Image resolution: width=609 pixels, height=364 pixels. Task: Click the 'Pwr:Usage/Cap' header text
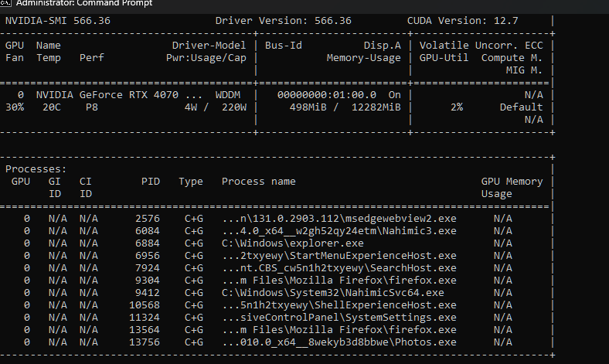pos(206,58)
